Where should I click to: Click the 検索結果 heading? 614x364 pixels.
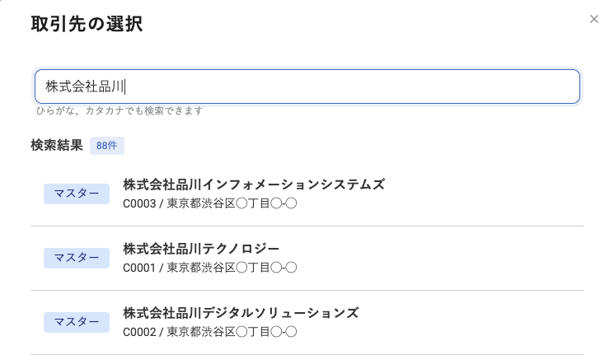57,145
